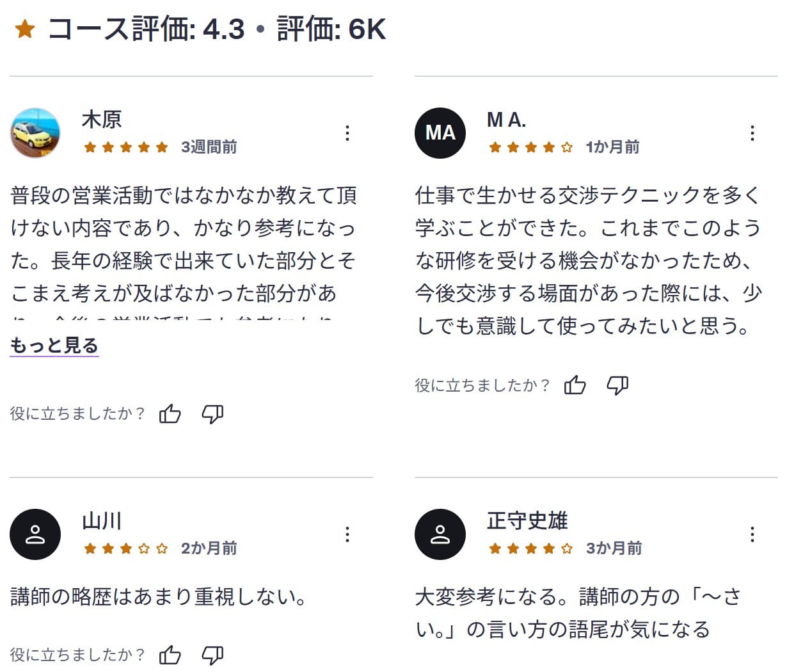Screen dimensions: 787x672
Task: Give a thumbs up to 山川's review
Action: [170, 655]
